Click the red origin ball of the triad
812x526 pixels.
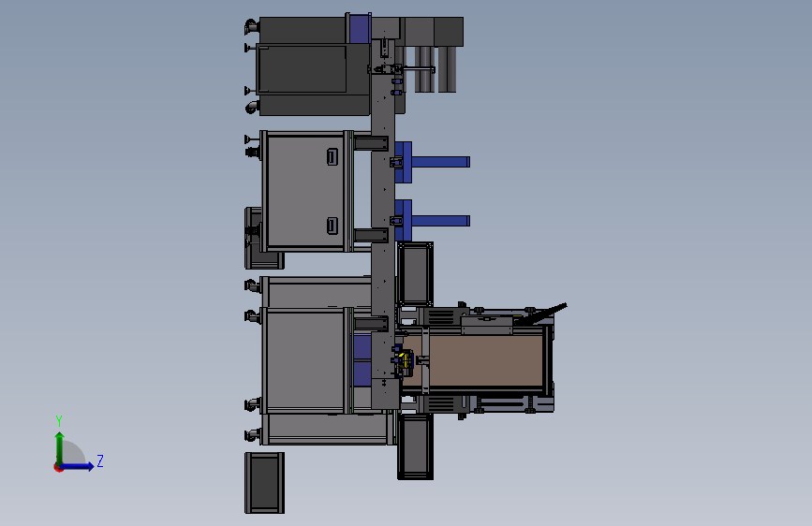(x=57, y=467)
